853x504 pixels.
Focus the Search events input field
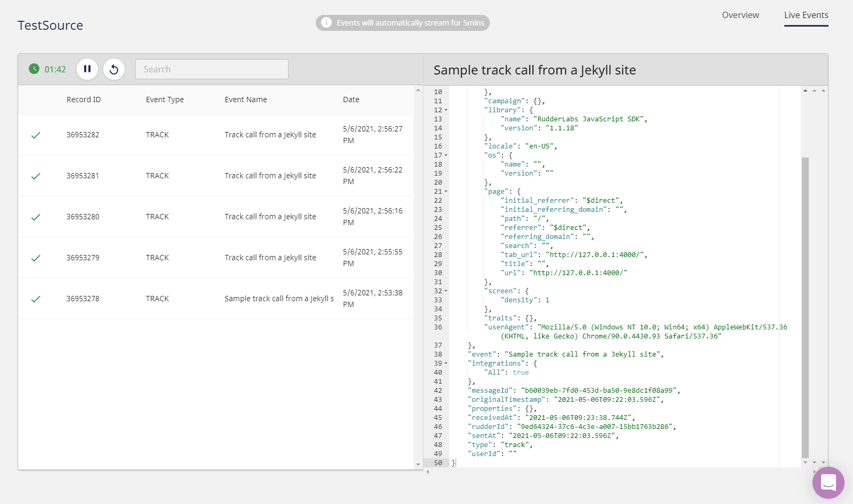coord(212,69)
